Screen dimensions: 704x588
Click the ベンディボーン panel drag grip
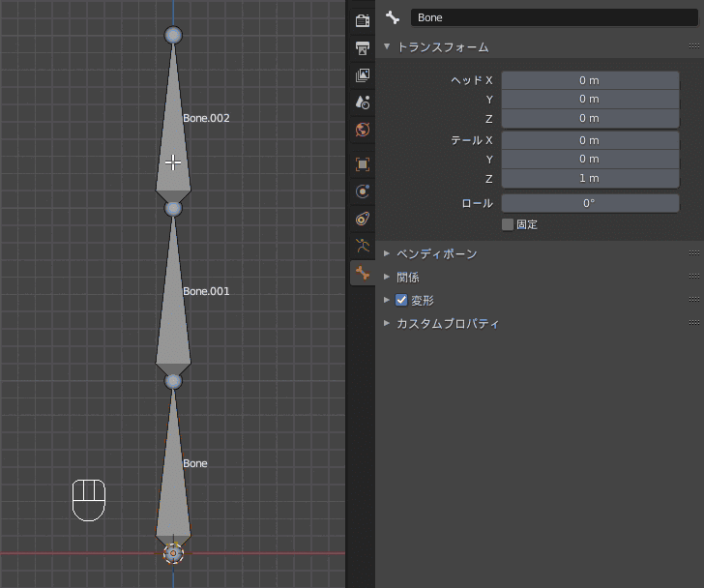[694, 252]
